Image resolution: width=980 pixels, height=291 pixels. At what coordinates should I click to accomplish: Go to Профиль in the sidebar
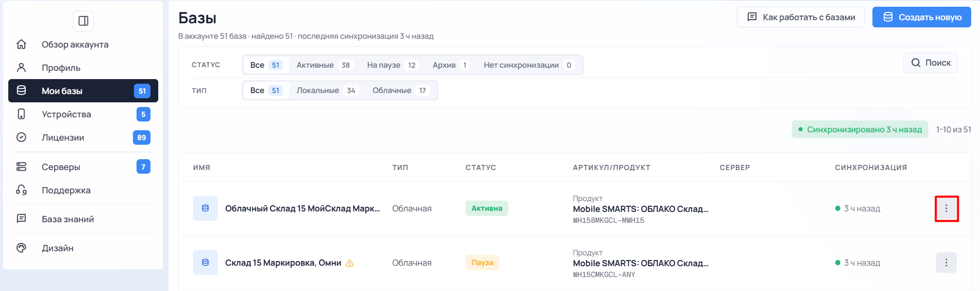pyautogui.click(x=83, y=67)
